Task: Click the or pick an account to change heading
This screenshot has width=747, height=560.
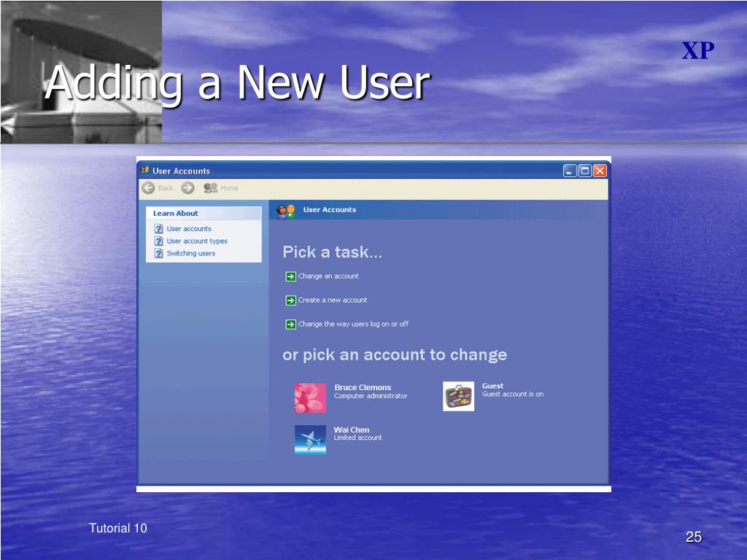Action: [395, 355]
